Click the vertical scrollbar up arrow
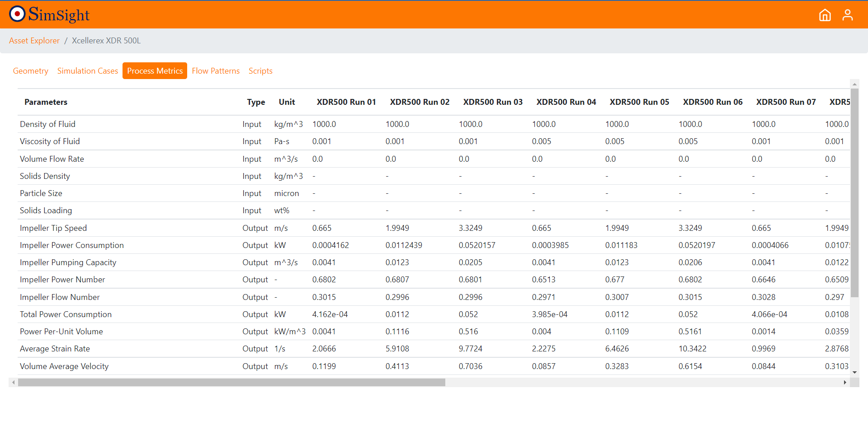Viewport: 868px width, 421px height. (854, 84)
